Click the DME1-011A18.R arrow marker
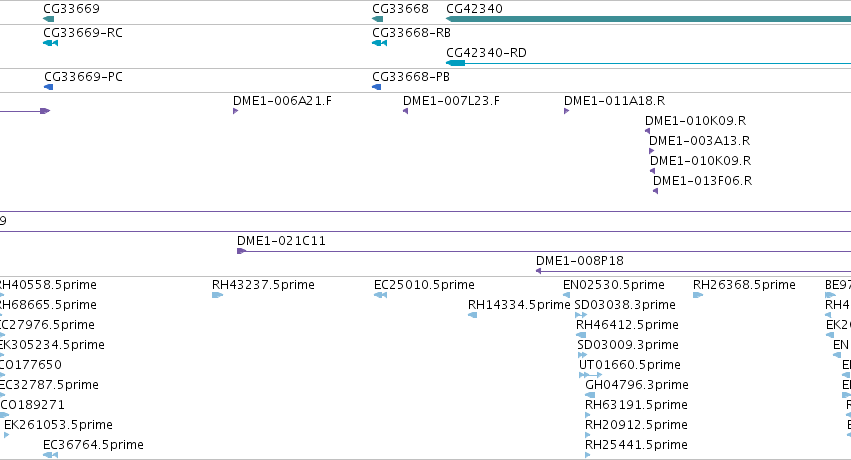 point(567,111)
